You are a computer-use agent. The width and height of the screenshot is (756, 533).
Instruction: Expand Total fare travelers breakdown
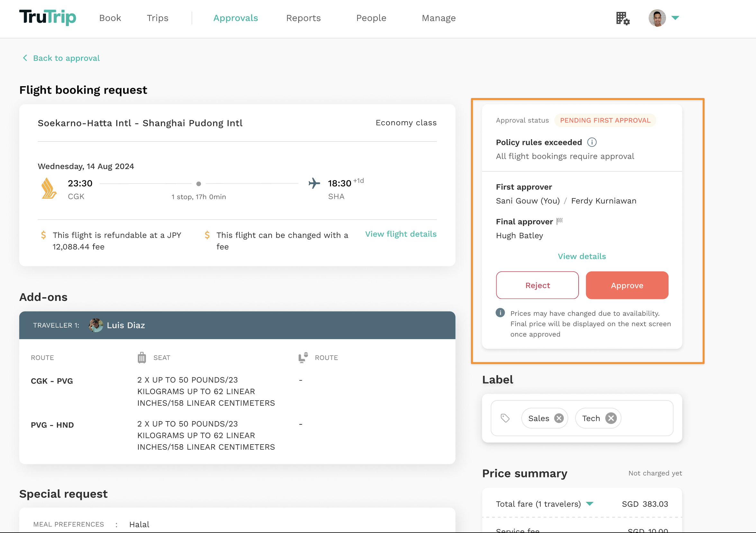click(x=590, y=504)
